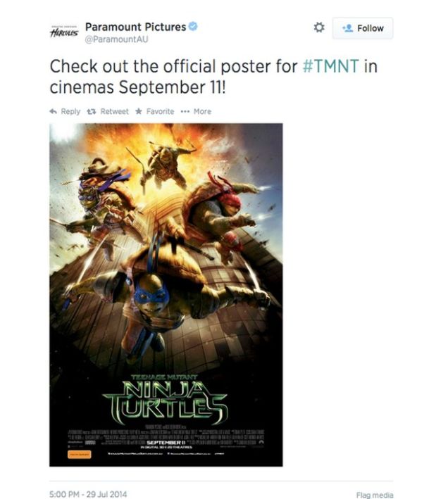Open the Hercules profile avatar

tap(64, 32)
